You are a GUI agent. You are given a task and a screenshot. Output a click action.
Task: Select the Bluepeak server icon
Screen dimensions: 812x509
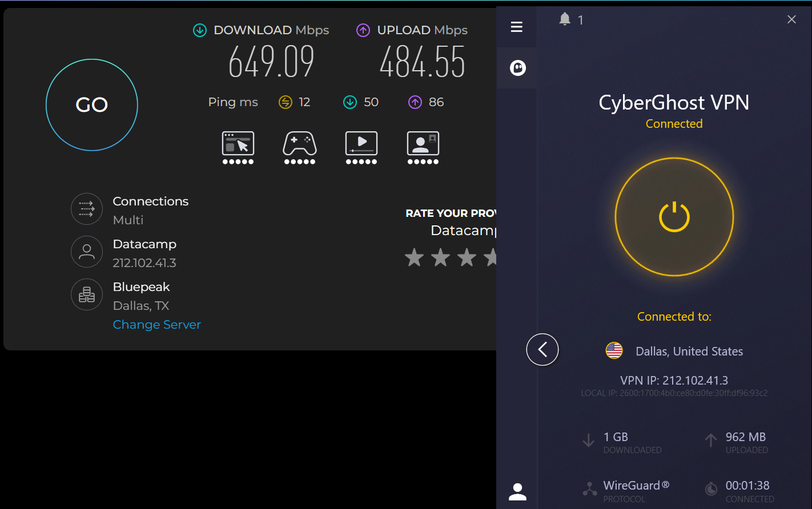[x=87, y=294]
